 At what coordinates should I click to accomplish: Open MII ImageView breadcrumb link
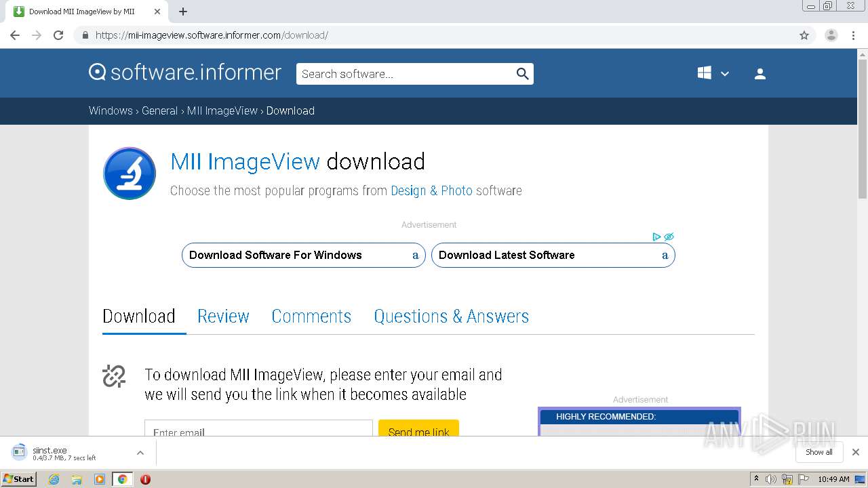222,110
